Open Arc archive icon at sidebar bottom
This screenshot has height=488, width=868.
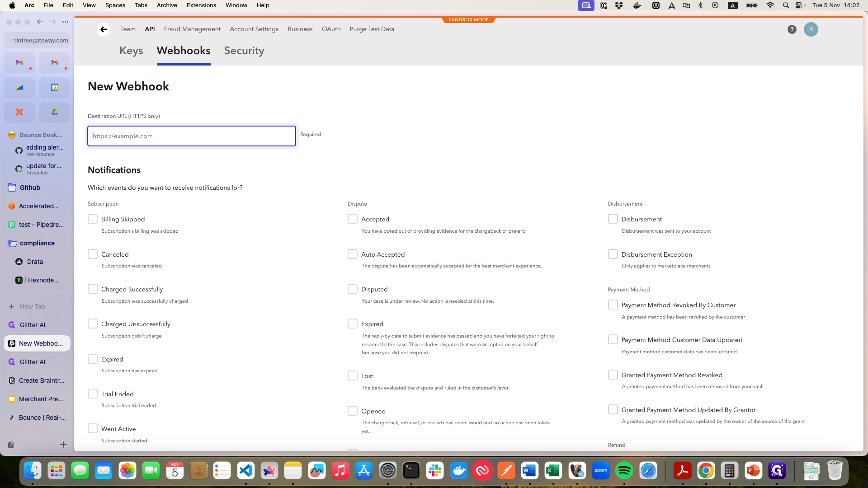(11, 445)
